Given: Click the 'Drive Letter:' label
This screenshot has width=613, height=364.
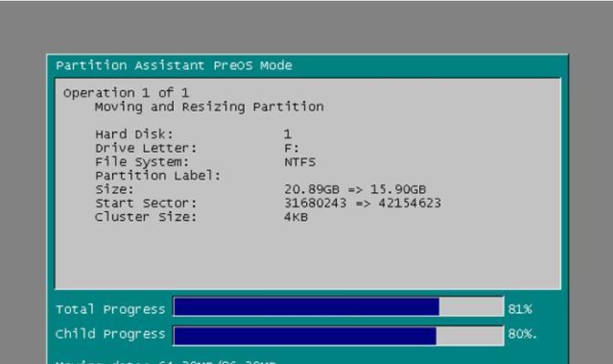Looking at the screenshot, I should pyautogui.click(x=147, y=148).
